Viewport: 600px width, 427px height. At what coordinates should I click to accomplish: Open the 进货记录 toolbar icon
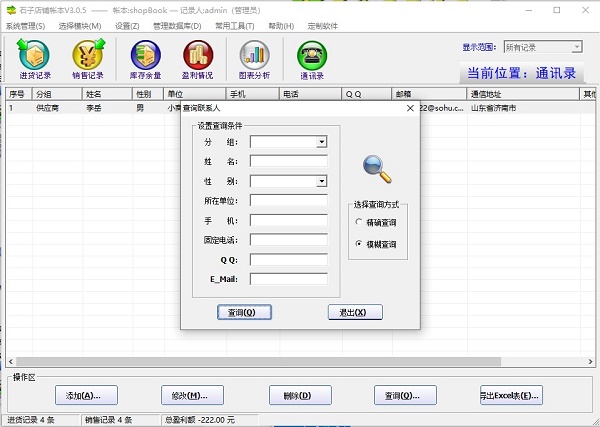(x=34, y=59)
